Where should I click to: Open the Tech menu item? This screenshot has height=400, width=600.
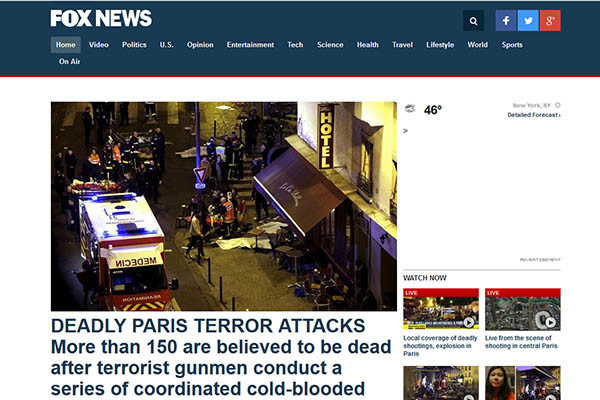[295, 45]
